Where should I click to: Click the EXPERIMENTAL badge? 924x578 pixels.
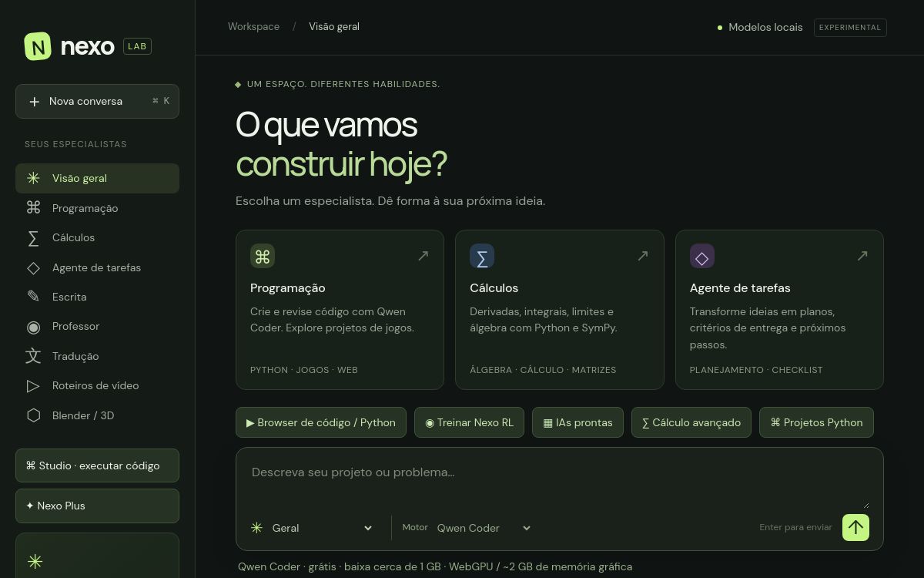(x=850, y=28)
